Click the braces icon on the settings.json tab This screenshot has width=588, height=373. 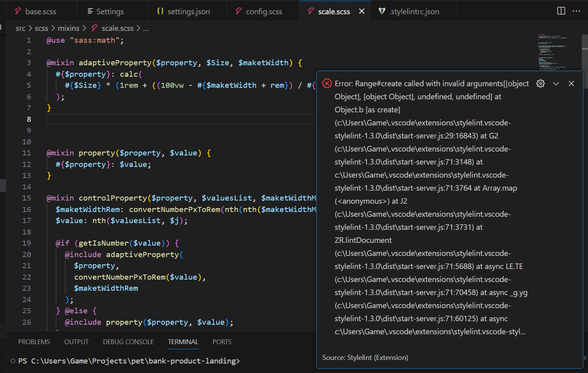click(x=160, y=11)
